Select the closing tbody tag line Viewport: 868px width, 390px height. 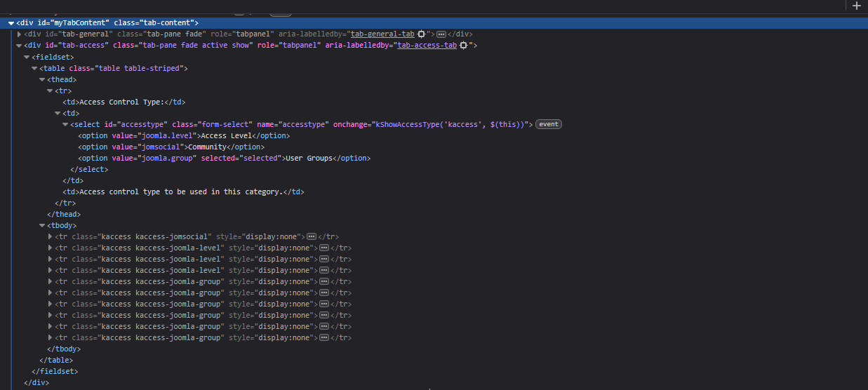pos(64,349)
